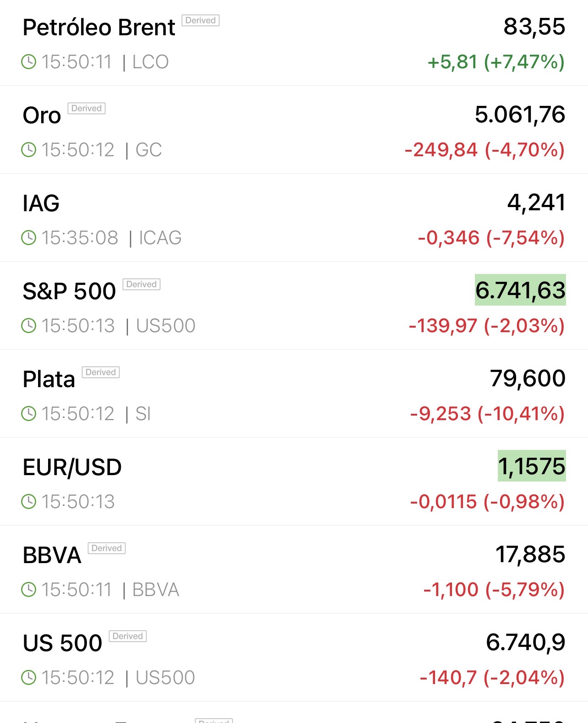The image size is (588, 723).
Task: Tap the clock icon under EUR/USD
Action: point(29,502)
